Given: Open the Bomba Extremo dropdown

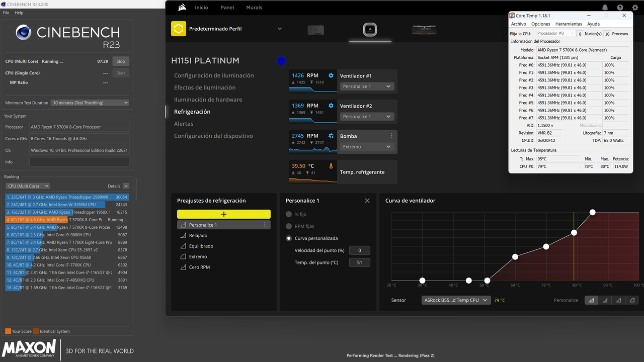Looking at the screenshot, I should [367, 147].
